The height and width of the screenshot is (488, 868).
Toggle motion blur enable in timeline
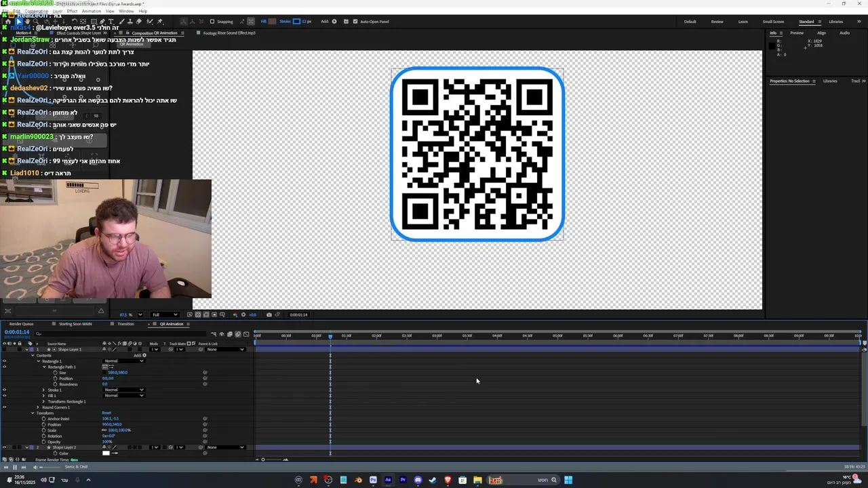(x=238, y=334)
